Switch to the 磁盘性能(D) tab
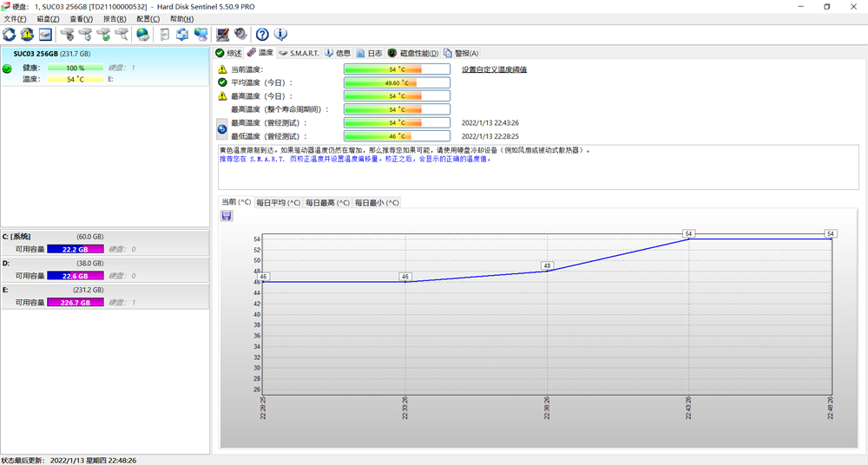868x465 pixels. click(413, 53)
